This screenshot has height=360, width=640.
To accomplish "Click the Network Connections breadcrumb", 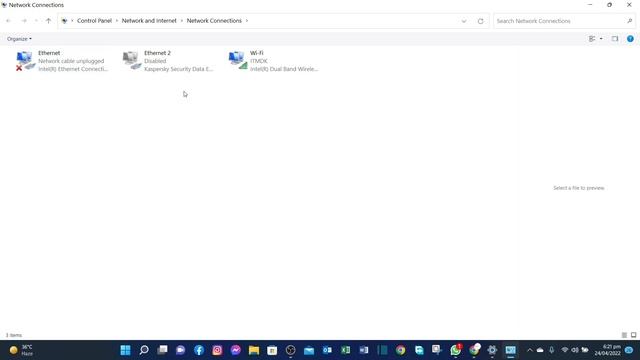I will (x=214, y=21).
